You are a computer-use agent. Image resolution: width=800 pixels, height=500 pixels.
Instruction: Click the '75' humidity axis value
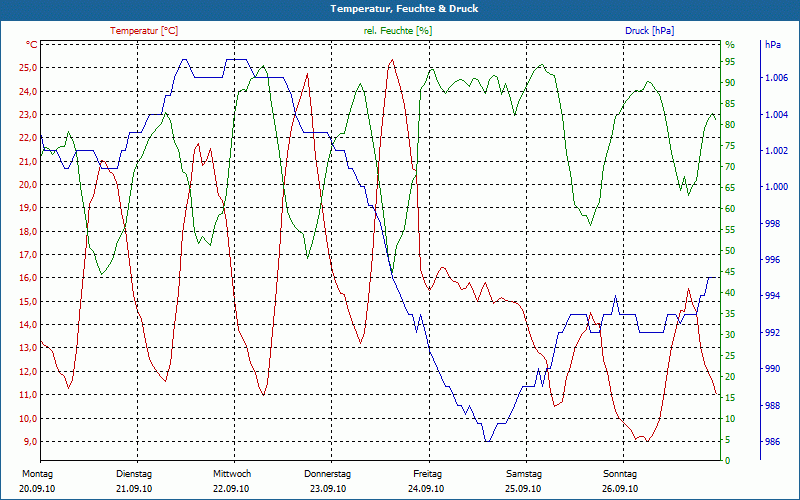click(730, 146)
